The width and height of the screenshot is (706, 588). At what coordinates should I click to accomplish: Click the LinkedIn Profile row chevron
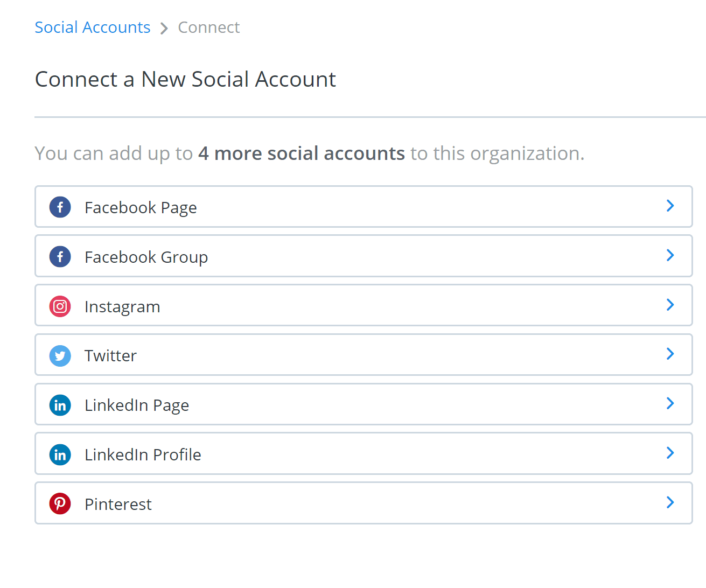tap(670, 453)
